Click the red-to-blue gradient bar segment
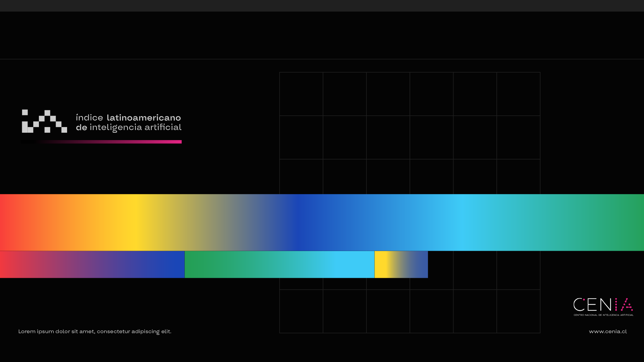 click(92, 264)
